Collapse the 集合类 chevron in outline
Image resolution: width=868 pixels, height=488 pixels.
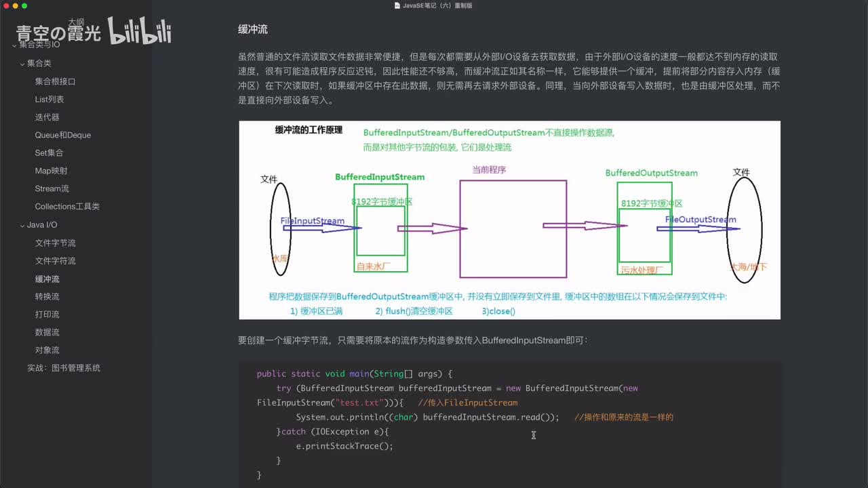click(x=22, y=63)
